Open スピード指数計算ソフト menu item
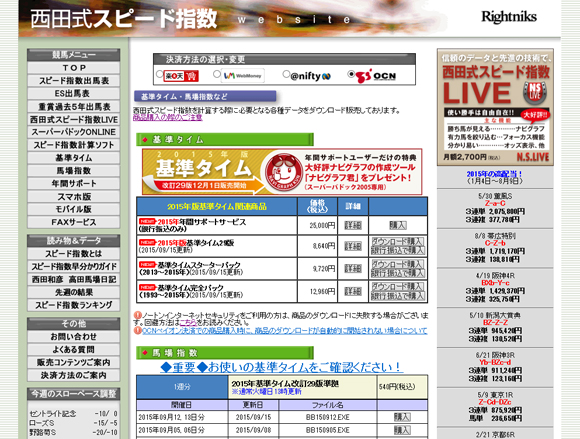580x439 pixels. point(74,145)
